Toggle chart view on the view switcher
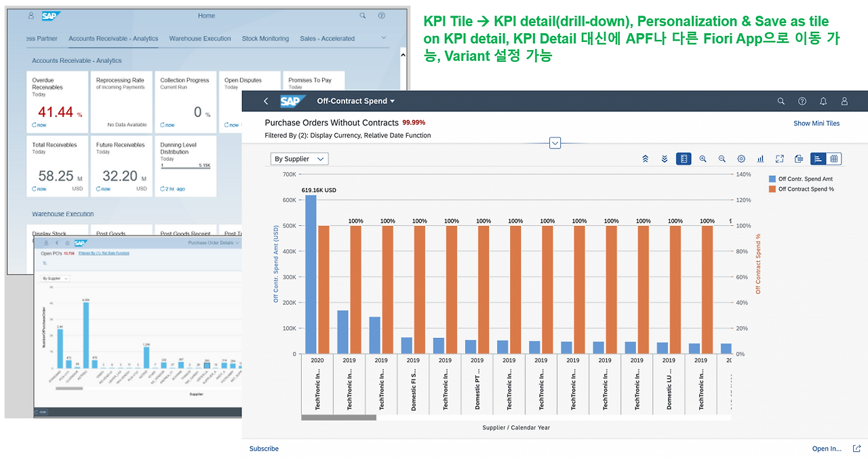 pyautogui.click(x=817, y=158)
